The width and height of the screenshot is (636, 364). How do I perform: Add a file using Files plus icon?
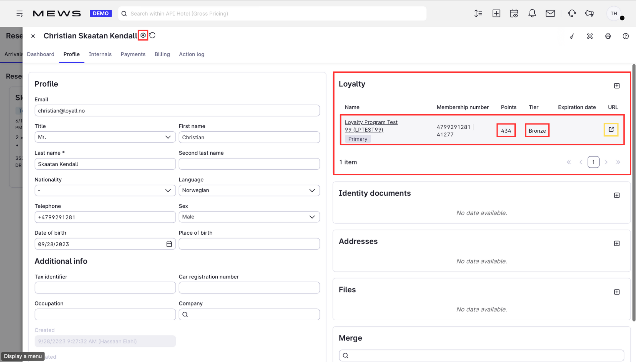click(x=616, y=292)
